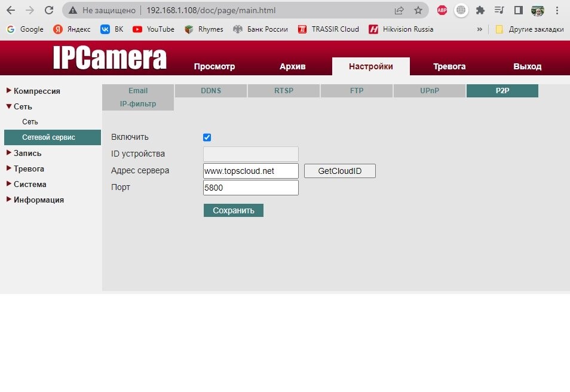Show more bookmarks with the double chevron

coord(480,29)
